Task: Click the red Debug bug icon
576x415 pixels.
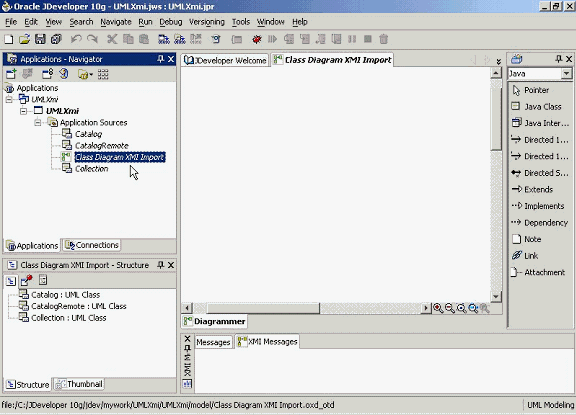Action: click(x=256, y=39)
